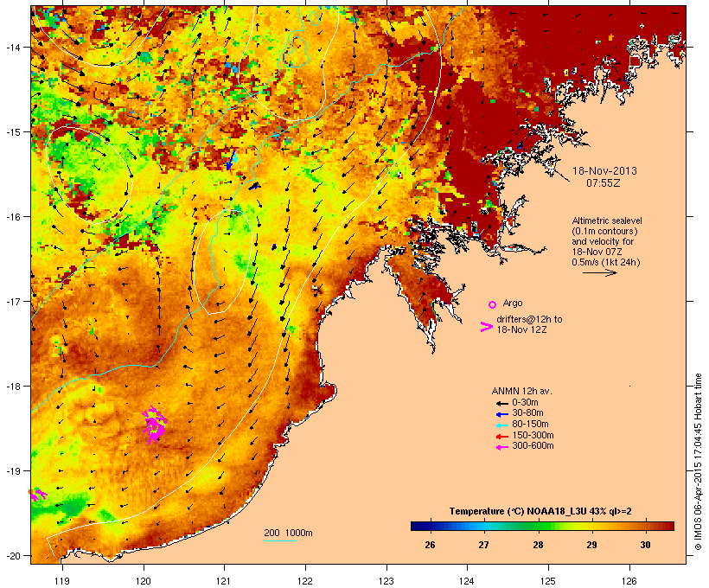The image size is (709, 588).
Task: Click the cyan 200 1000m isobath legend line
Action: [x=281, y=540]
